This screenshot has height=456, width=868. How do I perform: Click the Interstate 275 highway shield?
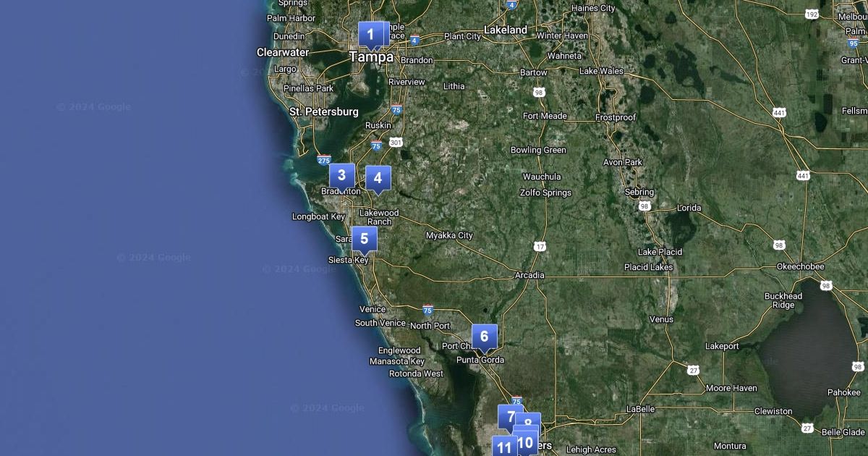[323, 160]
